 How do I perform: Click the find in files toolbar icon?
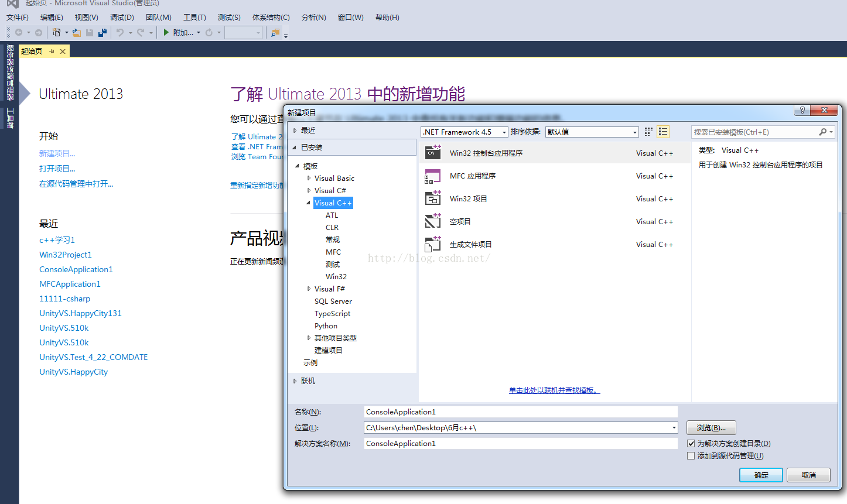click(275, 33)
